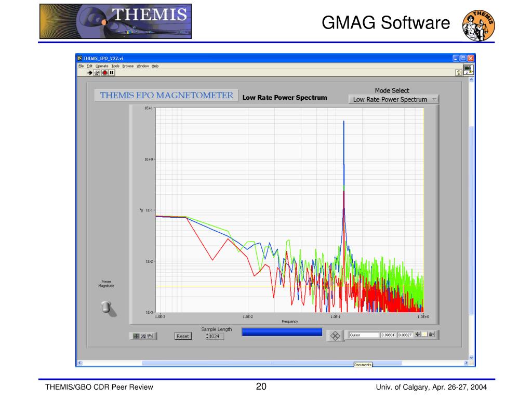
Task: Click the Frequency x-axis title
Action: tap(290, 321)
